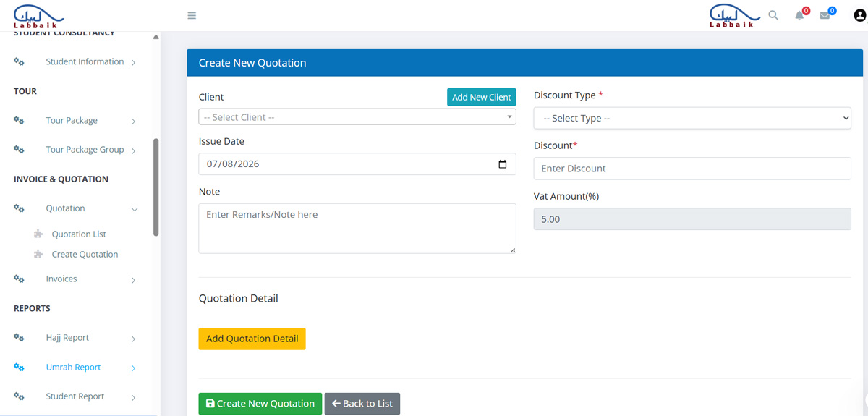Open messages envelope icon
The image size is (868, 416).
point(825,16)
